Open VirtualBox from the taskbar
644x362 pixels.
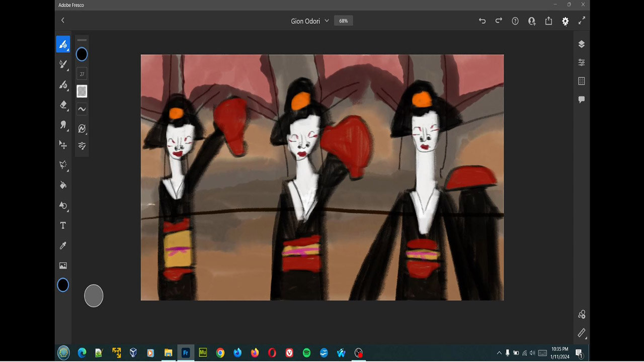(133, 353)
